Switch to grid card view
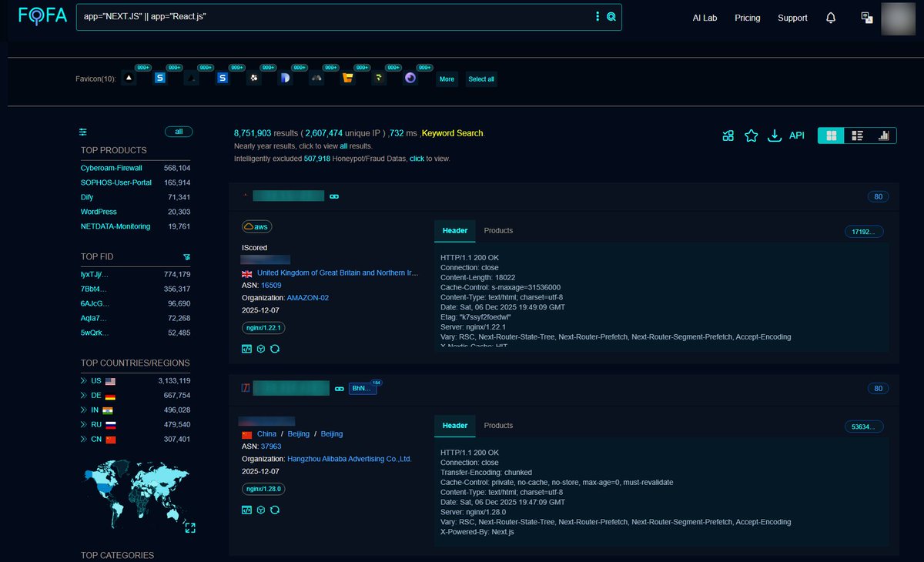 [831, 135]
